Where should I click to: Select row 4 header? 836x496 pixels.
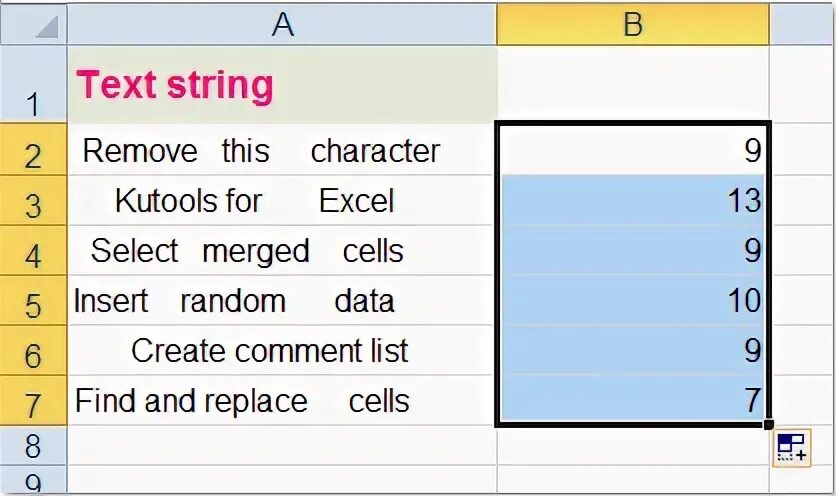click(34, 251)
